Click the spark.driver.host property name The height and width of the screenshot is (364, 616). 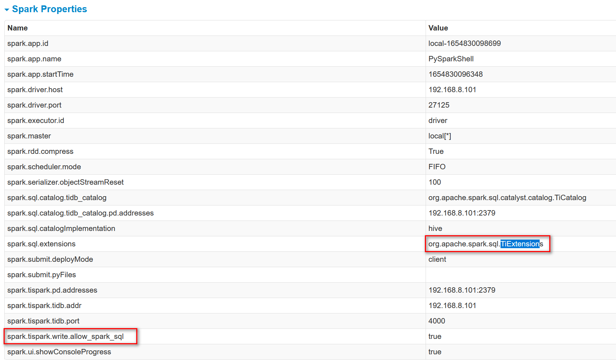tap(35, 90)
